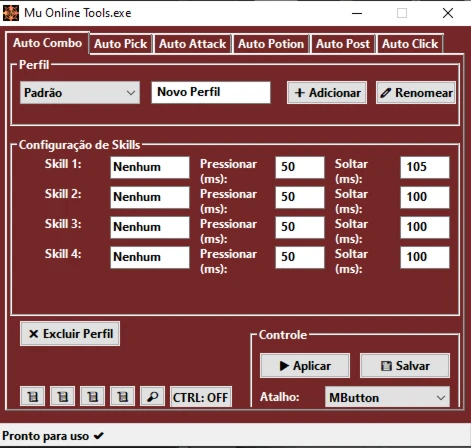
Task: Focus the Novo Perfil name field
Action: click(211, 92)
